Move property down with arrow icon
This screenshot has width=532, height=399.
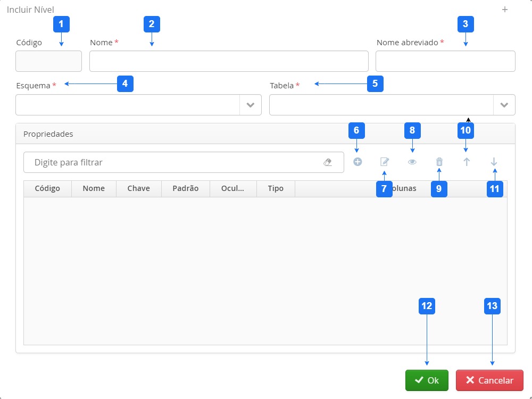tap(494, 162)
